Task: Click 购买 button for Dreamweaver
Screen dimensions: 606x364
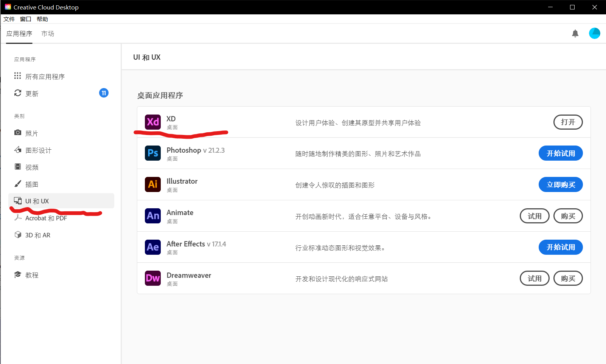Action: [568, 278]
